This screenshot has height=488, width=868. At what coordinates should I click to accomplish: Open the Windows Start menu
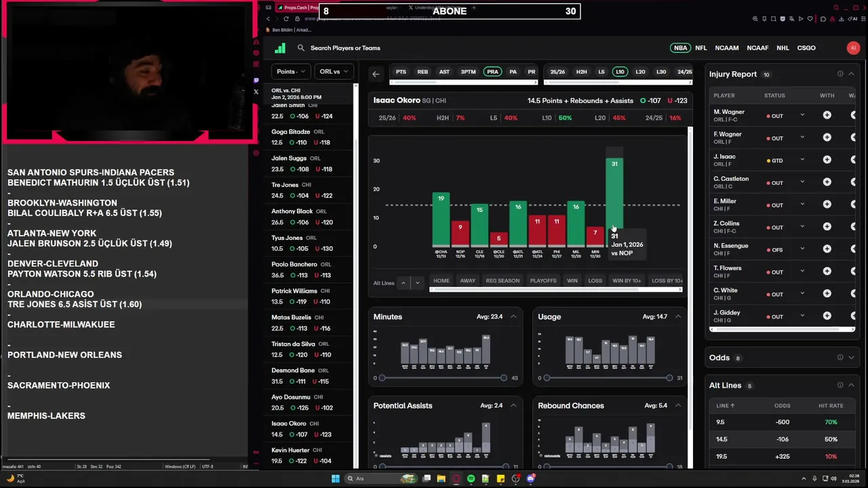click(x=335, y=479)
